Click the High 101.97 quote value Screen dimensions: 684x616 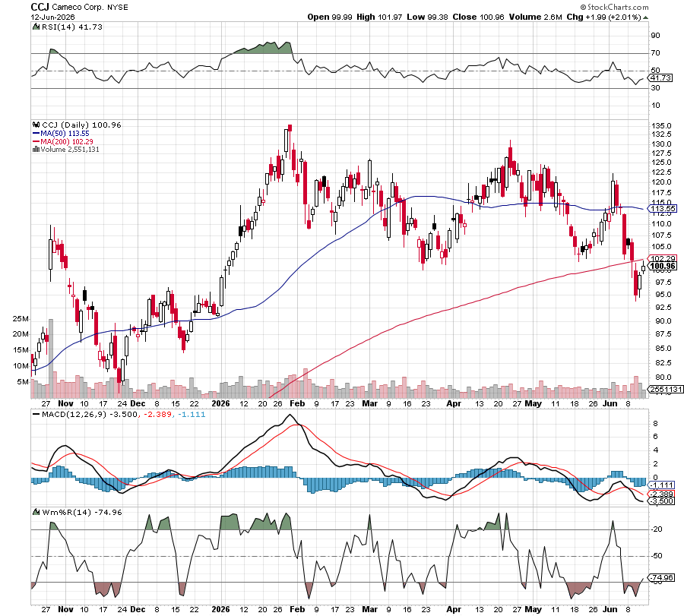click(x=379, y=17)
